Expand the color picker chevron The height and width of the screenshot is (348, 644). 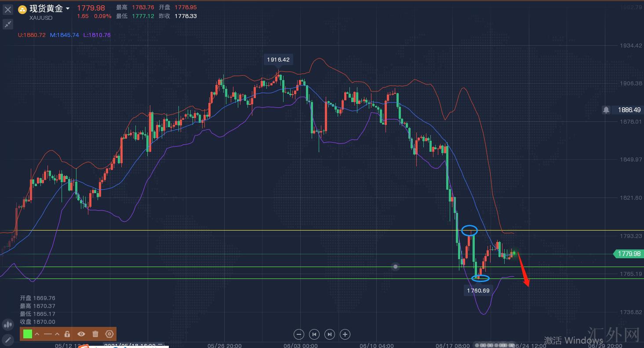37,334
